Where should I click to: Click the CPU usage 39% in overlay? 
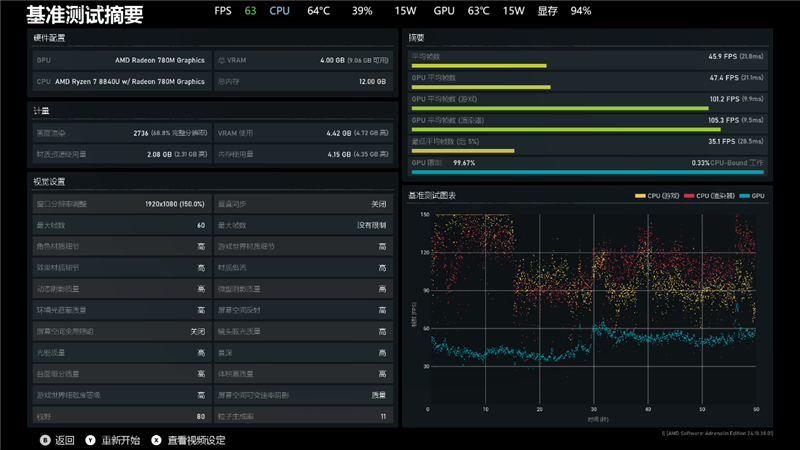tap(362, 11)
